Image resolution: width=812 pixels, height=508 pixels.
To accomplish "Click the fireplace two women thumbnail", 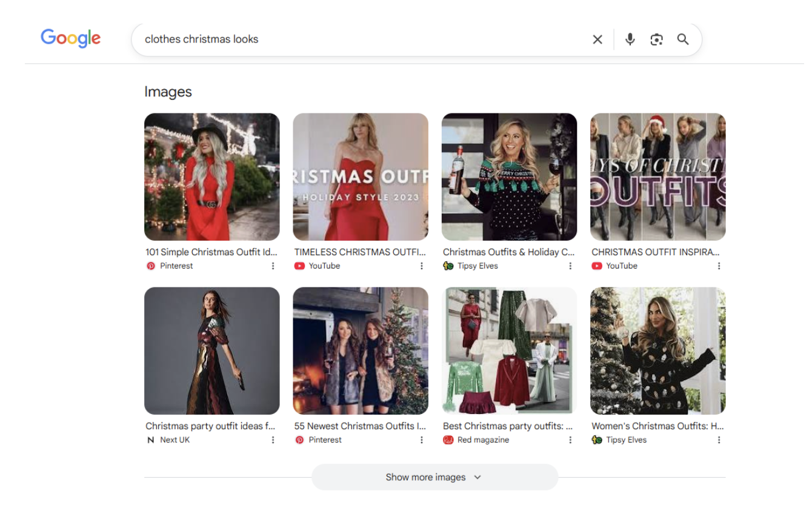I will pos(360,351).
